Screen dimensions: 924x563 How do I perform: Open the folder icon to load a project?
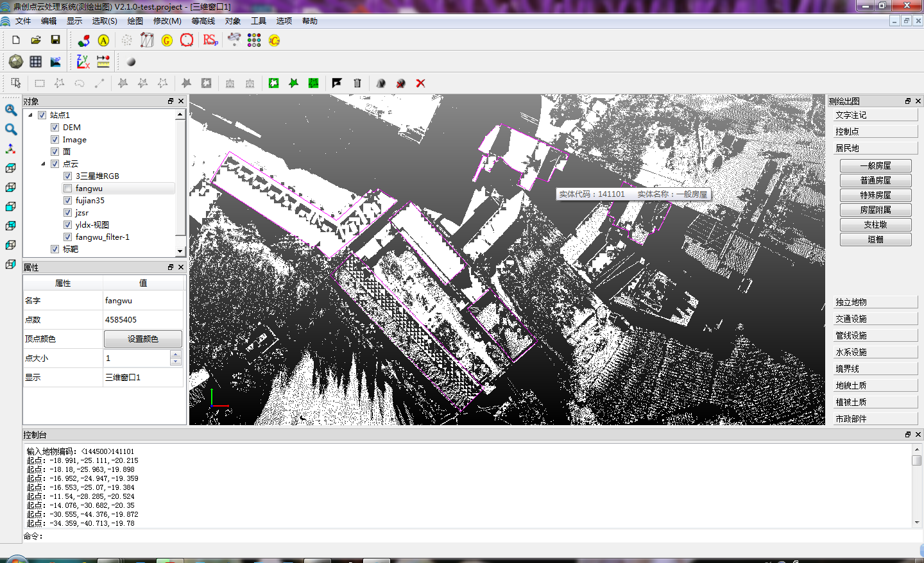pos(36,40)
